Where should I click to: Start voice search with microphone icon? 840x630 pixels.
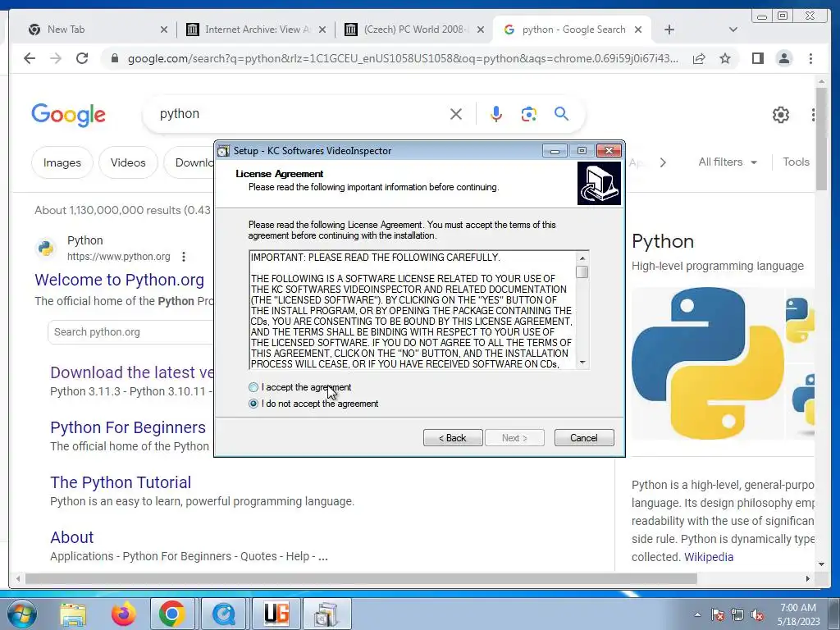click(496, 113)
